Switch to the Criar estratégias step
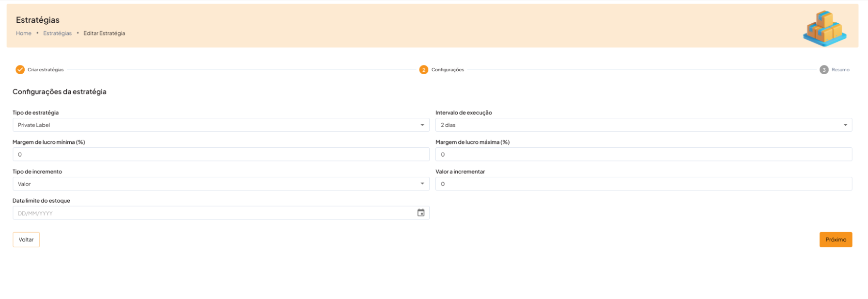 click(46, 70)
